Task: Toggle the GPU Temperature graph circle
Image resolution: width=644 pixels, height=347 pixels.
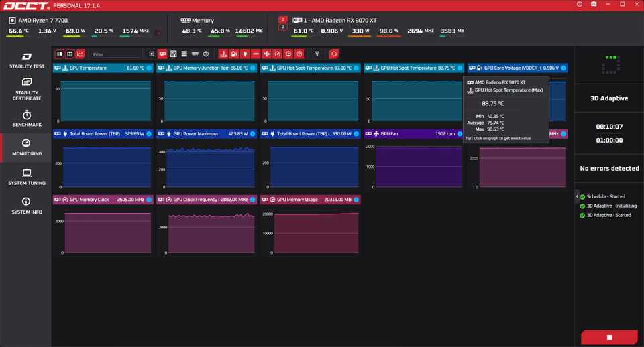Action: coord(149,68)
